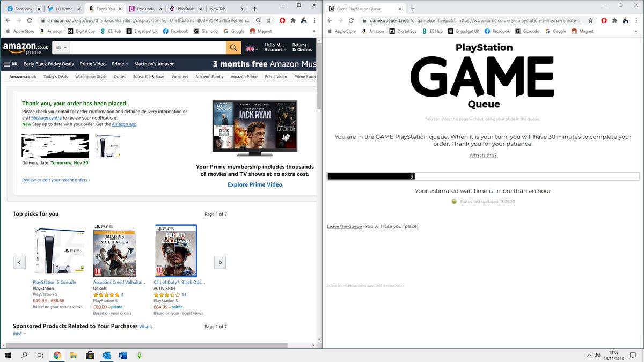This screenshot has height=362, width=644.
Task: Open Windows Start menu
Action: [x=8, y=355]
